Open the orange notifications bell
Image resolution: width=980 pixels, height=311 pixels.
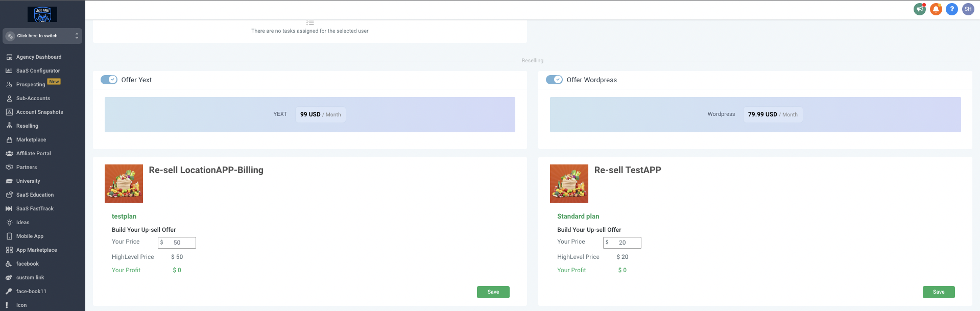pyautogui.click(x=936, y=9)
